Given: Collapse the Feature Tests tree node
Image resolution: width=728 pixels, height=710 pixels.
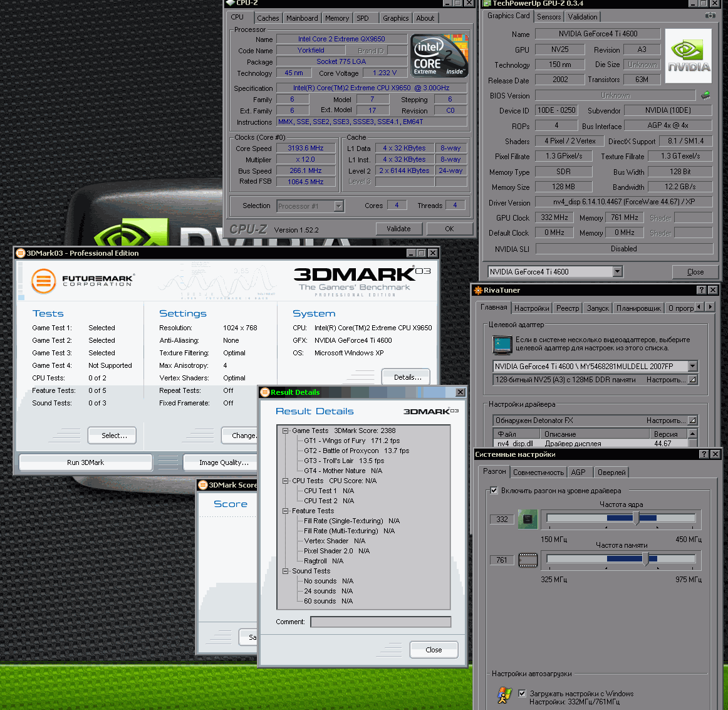Looking at the screenshot, I should [x=286, y=511].
